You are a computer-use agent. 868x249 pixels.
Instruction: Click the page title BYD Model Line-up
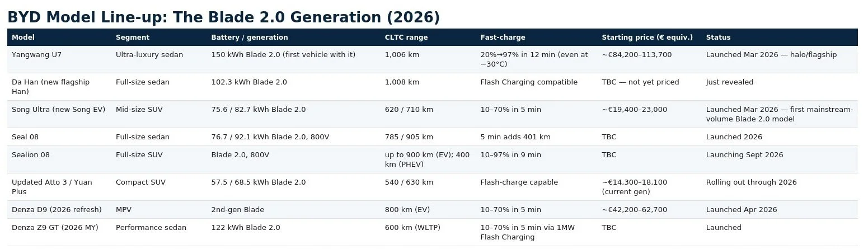(x=223, y=17)
